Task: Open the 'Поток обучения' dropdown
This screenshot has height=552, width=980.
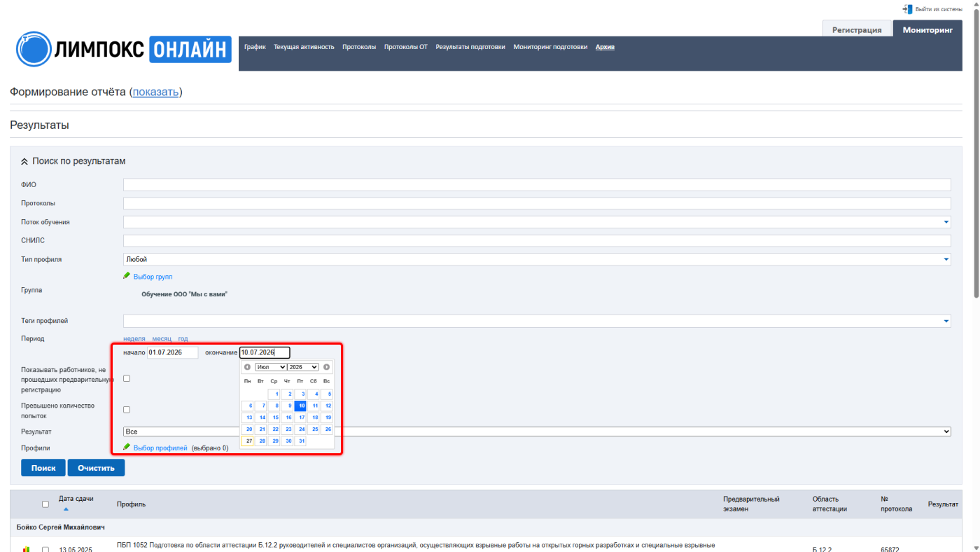Action: [537, 222]
